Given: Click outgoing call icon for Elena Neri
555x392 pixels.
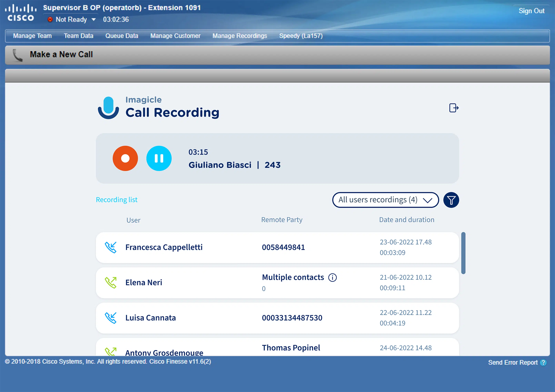Looking at the screenshot, I should (x=111, y=283).
